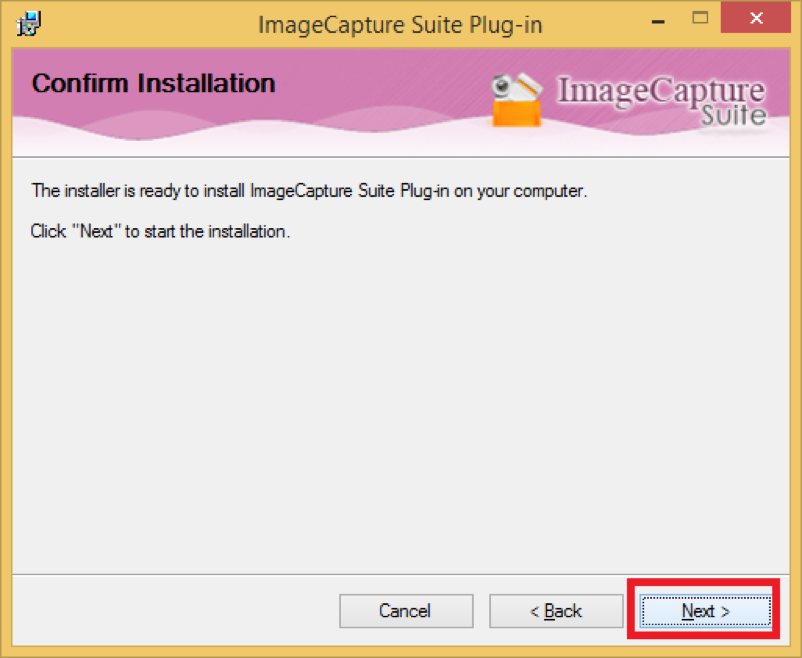Close the ImageCapture Suite Plug-in installer
The height and width of the screenshot is (658, 802).
coord(756,18)
